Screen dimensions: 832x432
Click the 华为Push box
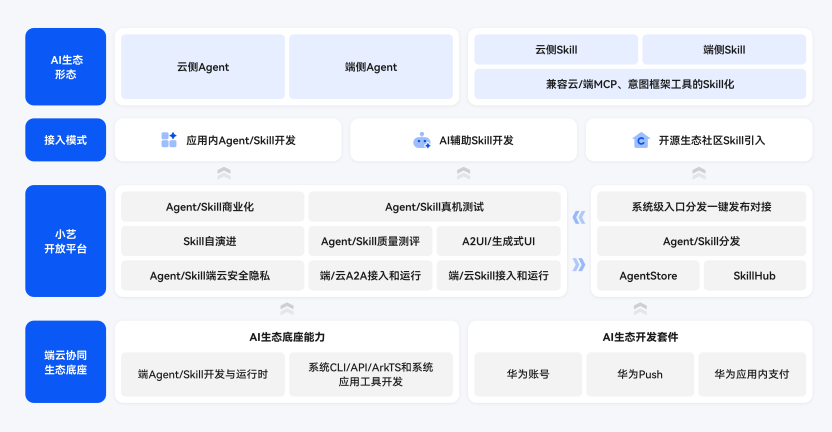click(640, 374)
